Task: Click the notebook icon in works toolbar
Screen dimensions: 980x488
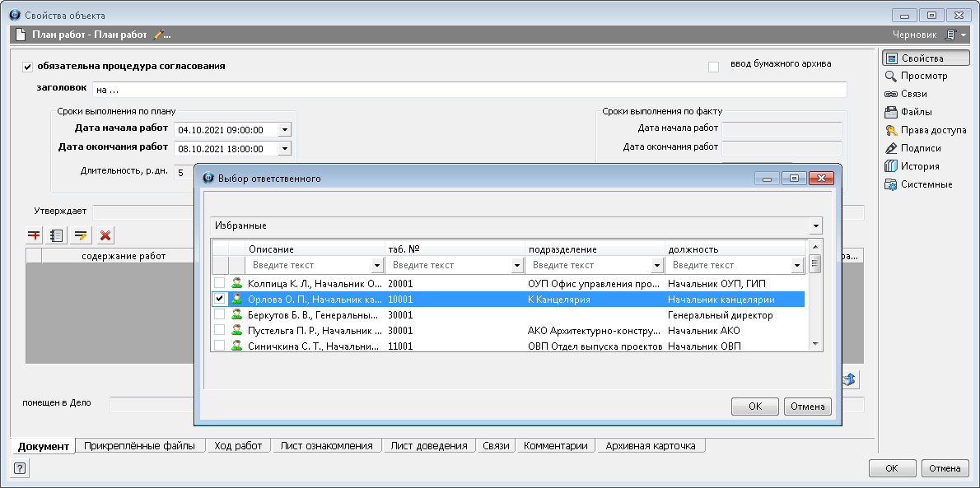Action: click(57, 235)
